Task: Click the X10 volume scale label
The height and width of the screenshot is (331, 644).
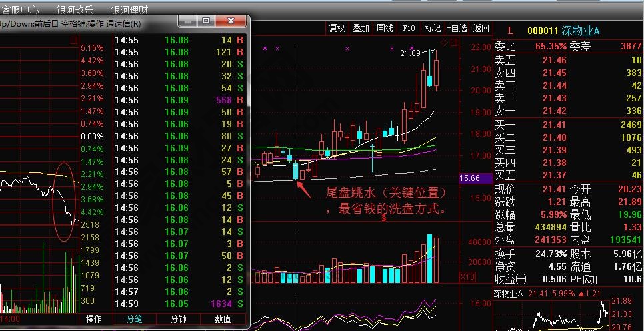Action: coord(469,276)
